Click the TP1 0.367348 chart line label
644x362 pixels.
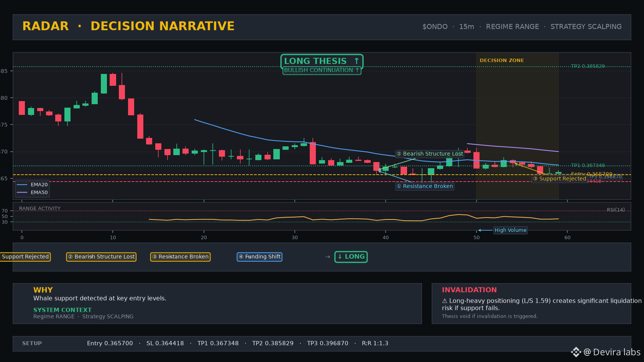[588, 165]
